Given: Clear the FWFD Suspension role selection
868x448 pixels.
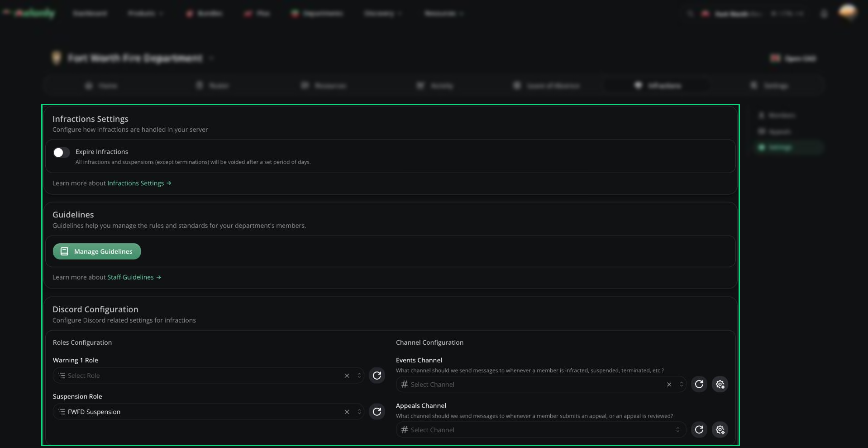Looking at the screenshot, I should 347,412.
